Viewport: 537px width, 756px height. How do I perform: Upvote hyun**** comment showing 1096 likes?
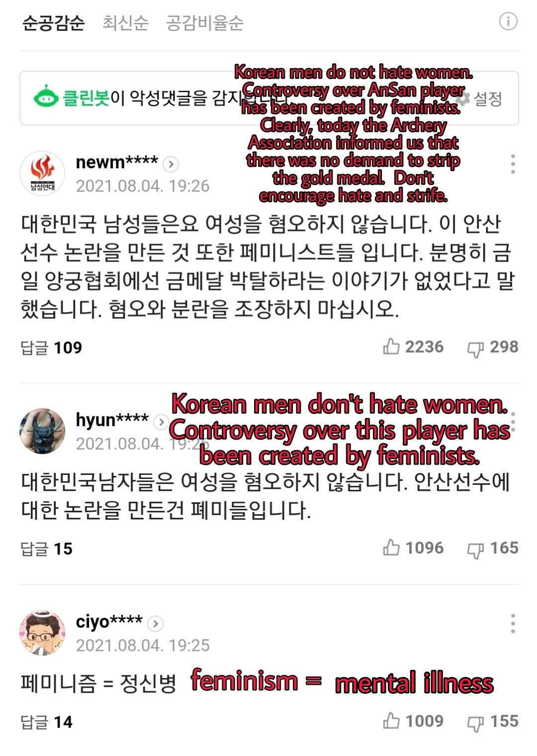point(413,548)
